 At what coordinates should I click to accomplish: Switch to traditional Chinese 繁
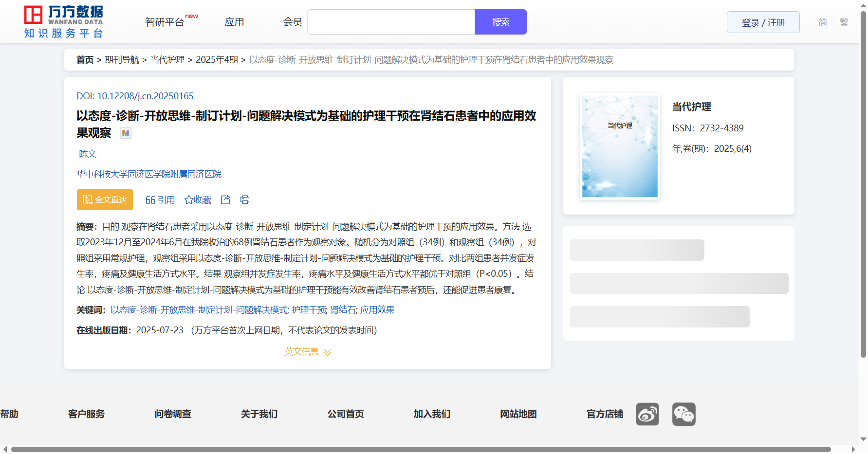844,22
